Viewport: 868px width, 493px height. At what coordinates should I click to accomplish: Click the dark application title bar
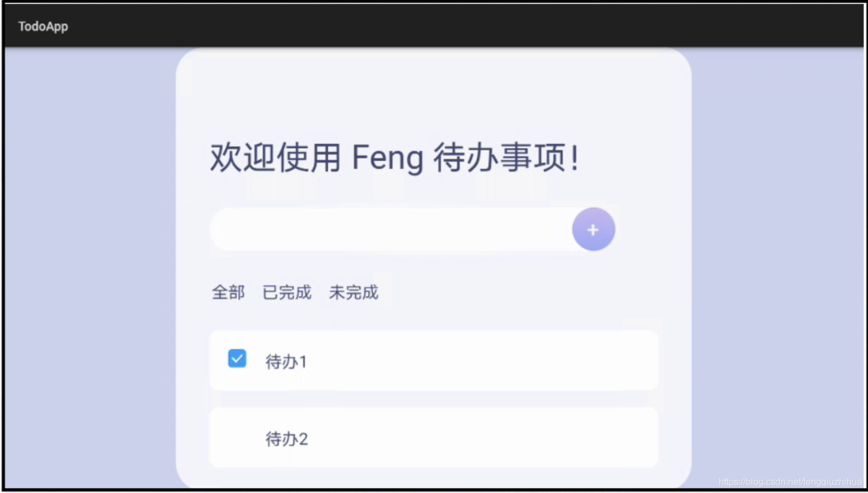434,26
